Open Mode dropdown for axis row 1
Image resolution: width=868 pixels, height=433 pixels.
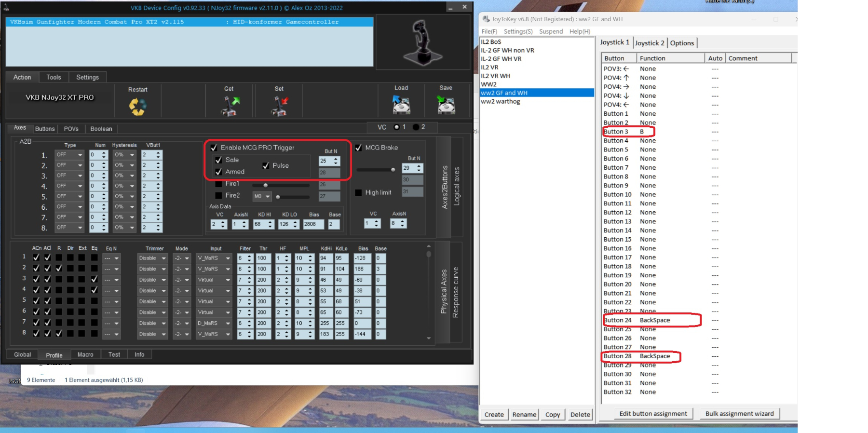click(x=182, y=258)
